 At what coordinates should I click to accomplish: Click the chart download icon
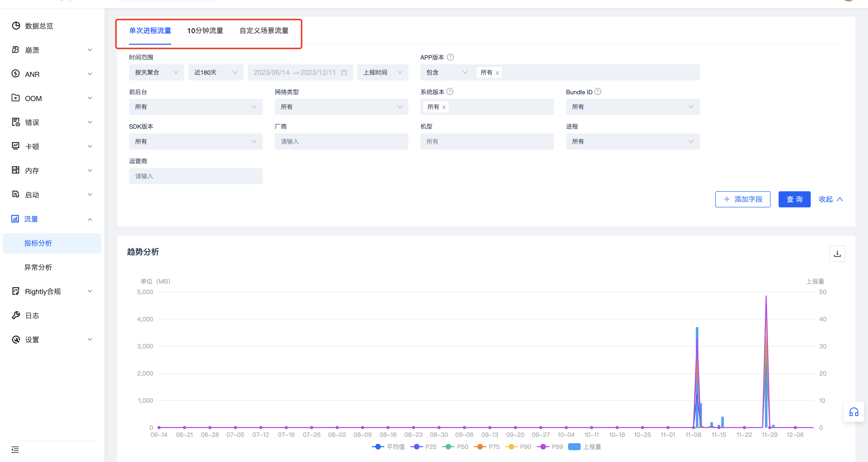point(837,254)
